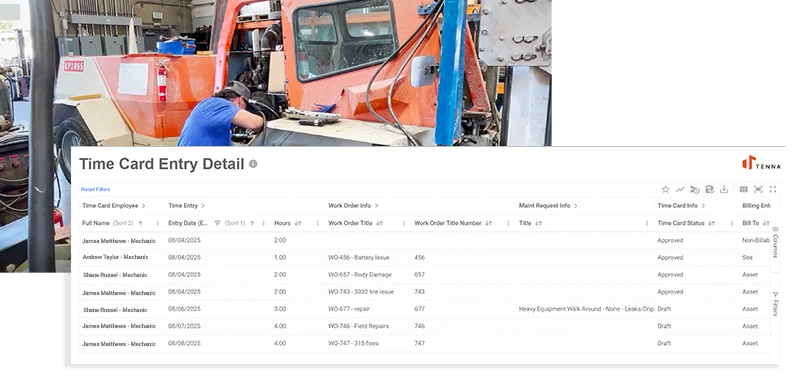809x382 pixels.
Task: Expand the Work Order Info column group
Action: click(377, 205)
